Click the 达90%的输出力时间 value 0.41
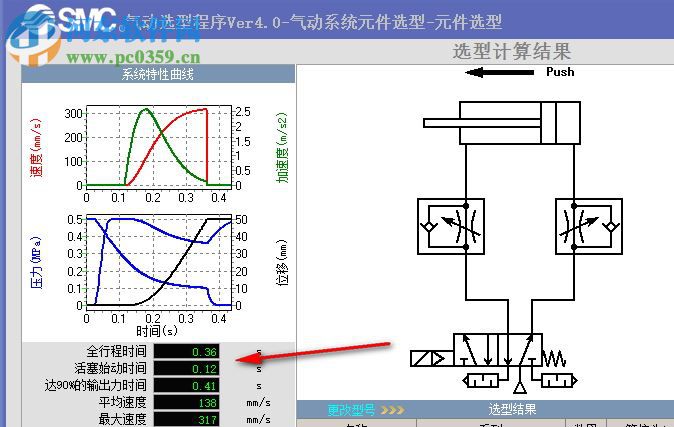The image size is (674, 427). pyautogui.click(x=186, y=386)
